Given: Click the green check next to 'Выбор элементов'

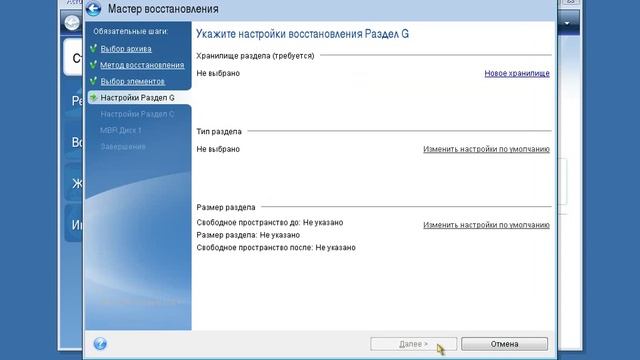Looking at the screenshot, I should (93, 81).
